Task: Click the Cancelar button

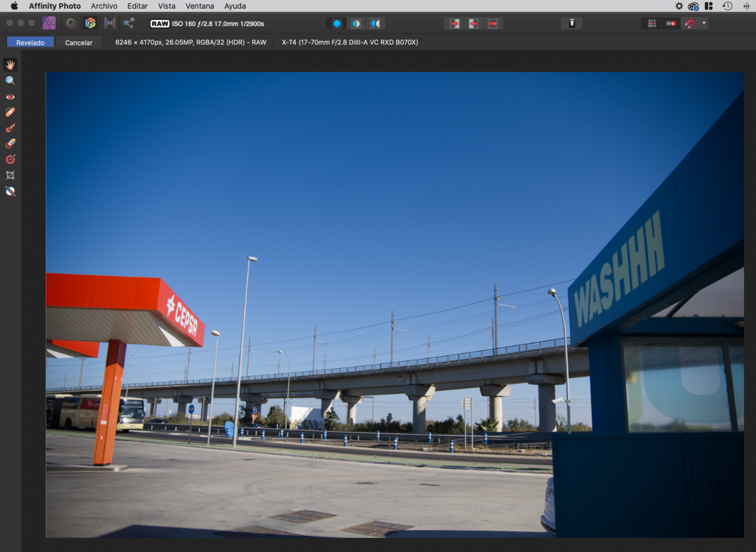Action: (79, 43)
